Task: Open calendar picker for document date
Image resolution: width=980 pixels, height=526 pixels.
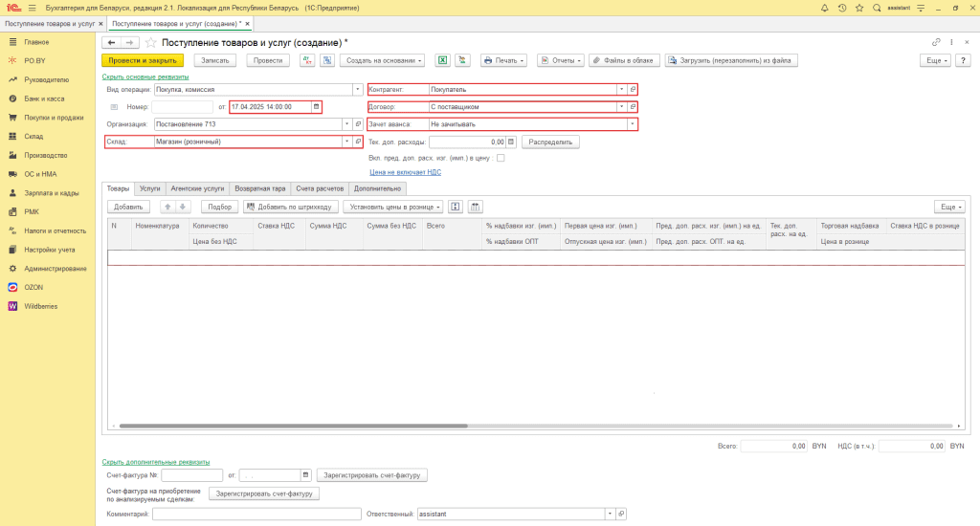Action: 316,107
